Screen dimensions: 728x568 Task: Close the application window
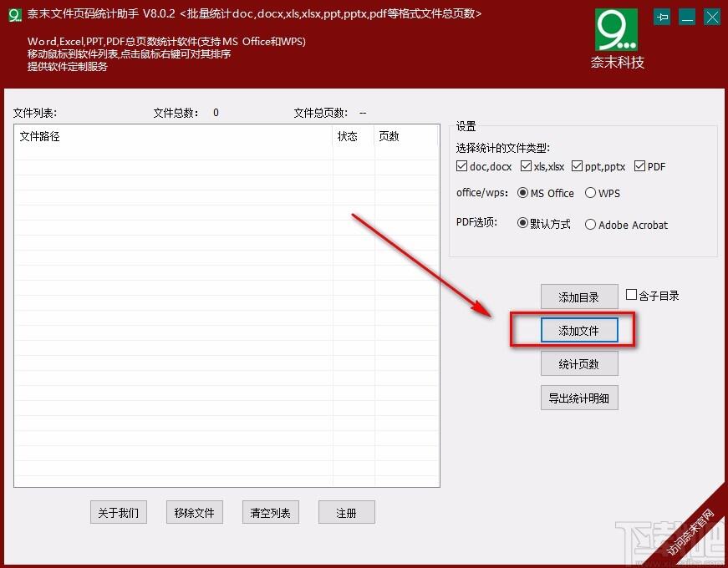pos(712,18)
